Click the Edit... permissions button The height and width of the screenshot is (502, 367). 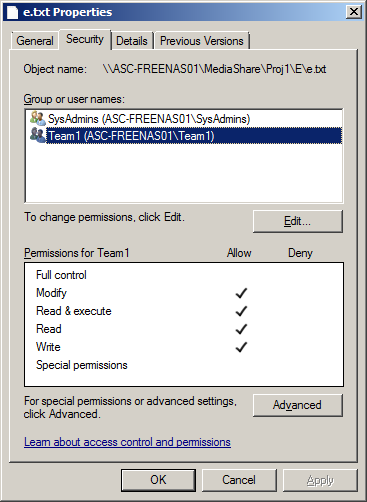(297, 221)
